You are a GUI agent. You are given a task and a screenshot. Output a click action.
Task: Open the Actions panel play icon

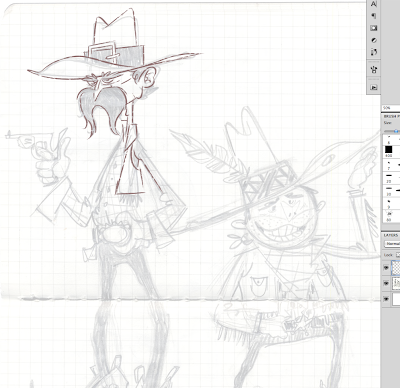374,87
